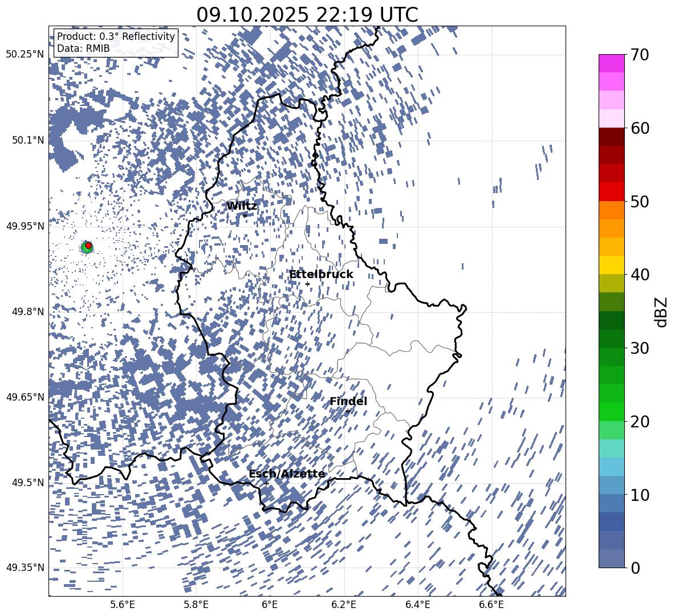This screenshot has height=616, width=675.
Task: Click the 50.1°N latitude label
Action: pyautogui.click(x=28, y=140)
